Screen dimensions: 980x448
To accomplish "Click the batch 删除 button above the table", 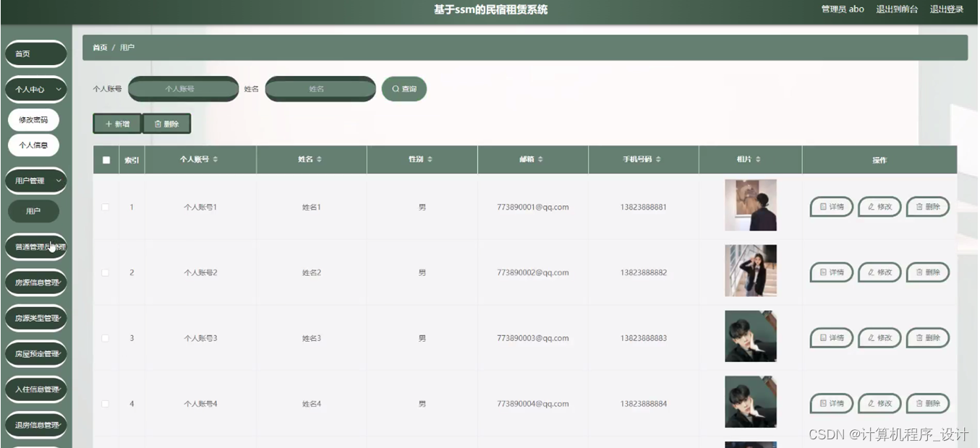I will [x=166, y=124].
